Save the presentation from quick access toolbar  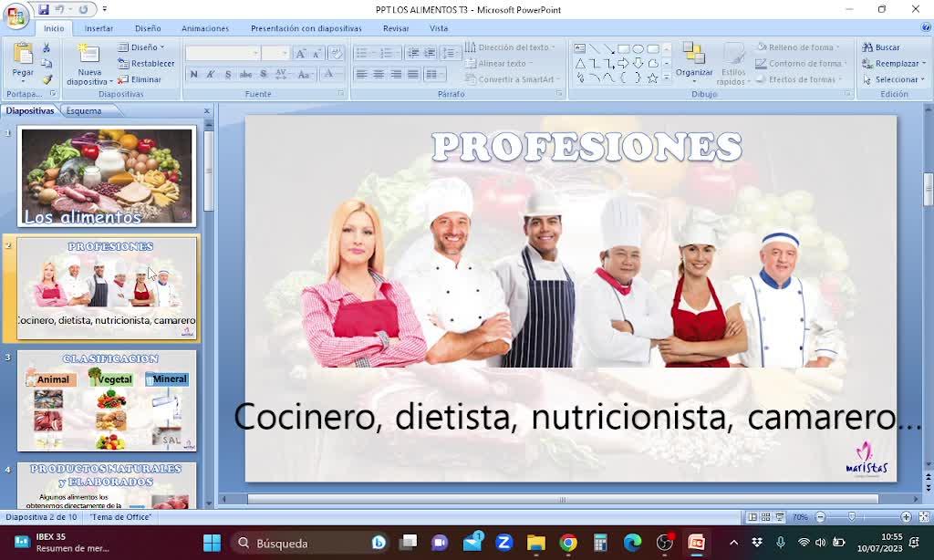click(x=44, y=9)
